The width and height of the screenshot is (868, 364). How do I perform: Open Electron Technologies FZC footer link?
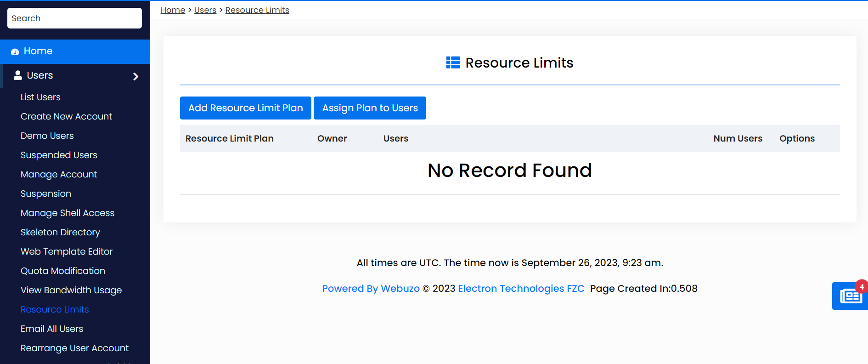pyautogui.click(x=521, y=289)
